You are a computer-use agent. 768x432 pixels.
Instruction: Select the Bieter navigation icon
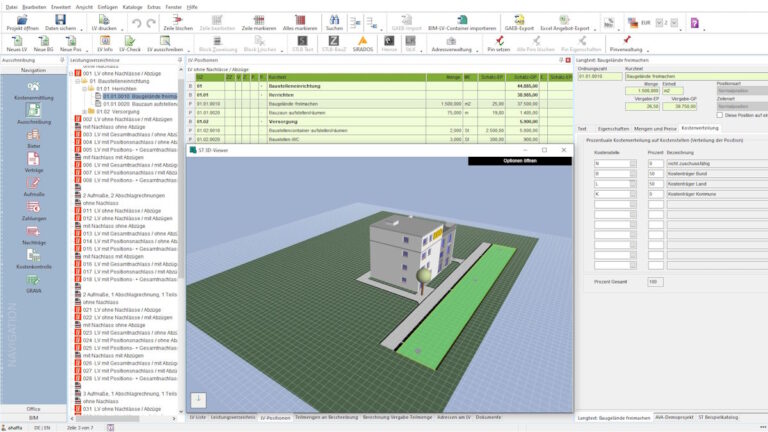[x=33, y=148]
